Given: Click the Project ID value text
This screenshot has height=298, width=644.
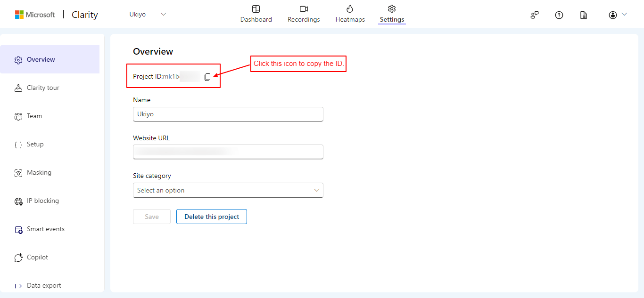Looking at the screenshot, I should pyautogui.click(x=182, y=77).
